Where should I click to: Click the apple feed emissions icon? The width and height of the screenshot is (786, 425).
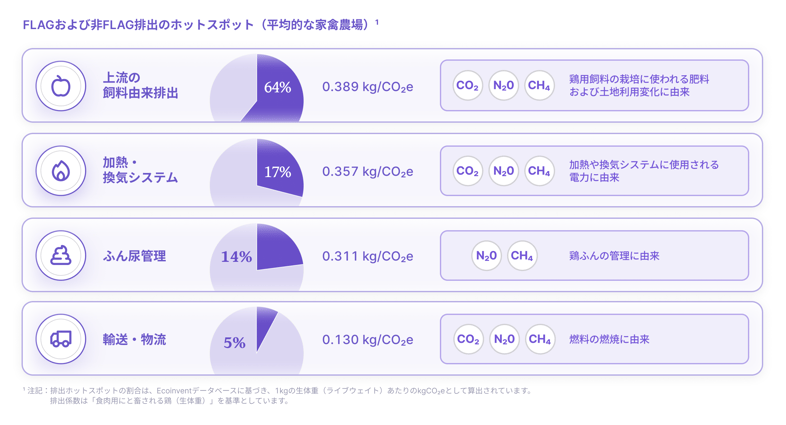(x=61, y=86)
